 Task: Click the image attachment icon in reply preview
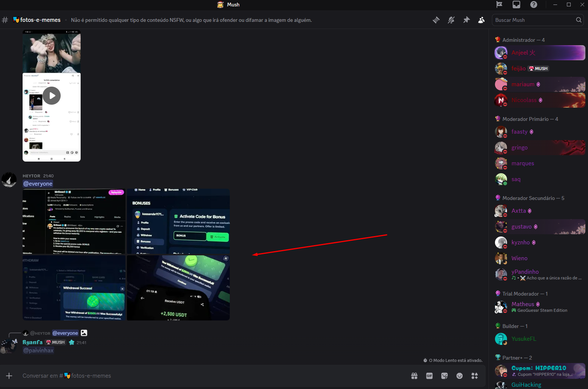tap(84, 333)
